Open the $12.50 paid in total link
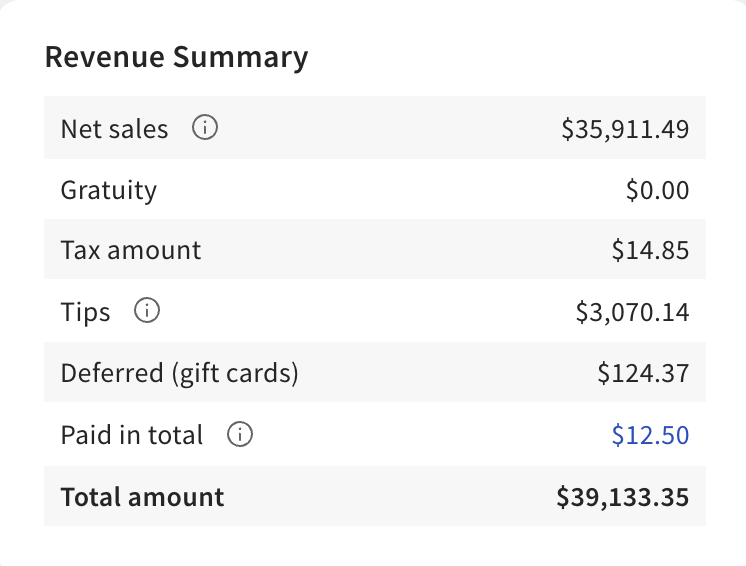Image resolution: width=746 pixels, height=566 pixels. pyautogui.click(x=650, y=436)
